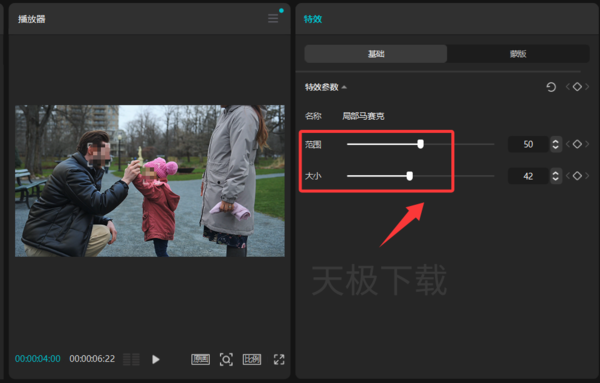Go to previous keyframe for 大小
Image resolution: width=600 pixels, height=383 pixels.
click(568, 176)
